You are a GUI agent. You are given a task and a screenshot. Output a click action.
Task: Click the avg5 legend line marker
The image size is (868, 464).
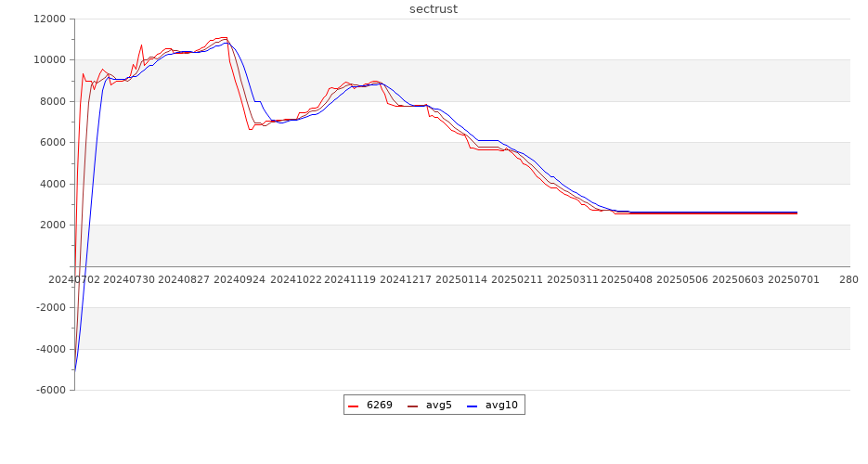tap(413, 406)
